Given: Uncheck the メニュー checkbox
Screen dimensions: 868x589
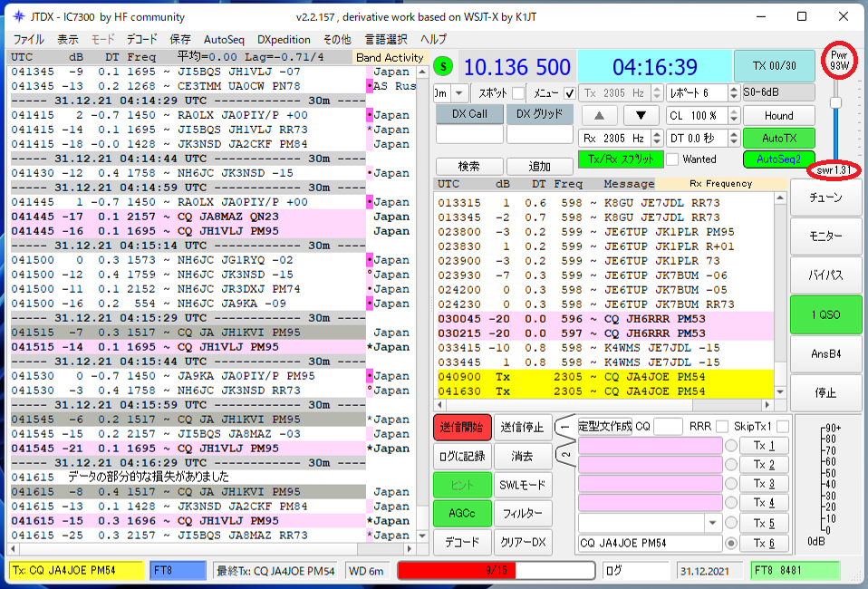Looking at the screenshot, I should pos(569,93).
